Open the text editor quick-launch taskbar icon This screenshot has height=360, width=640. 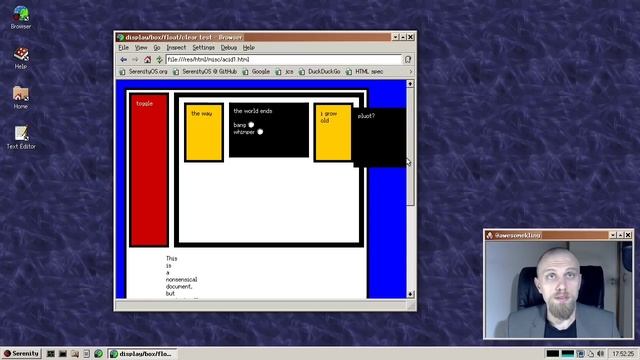(x=87, y=353)
